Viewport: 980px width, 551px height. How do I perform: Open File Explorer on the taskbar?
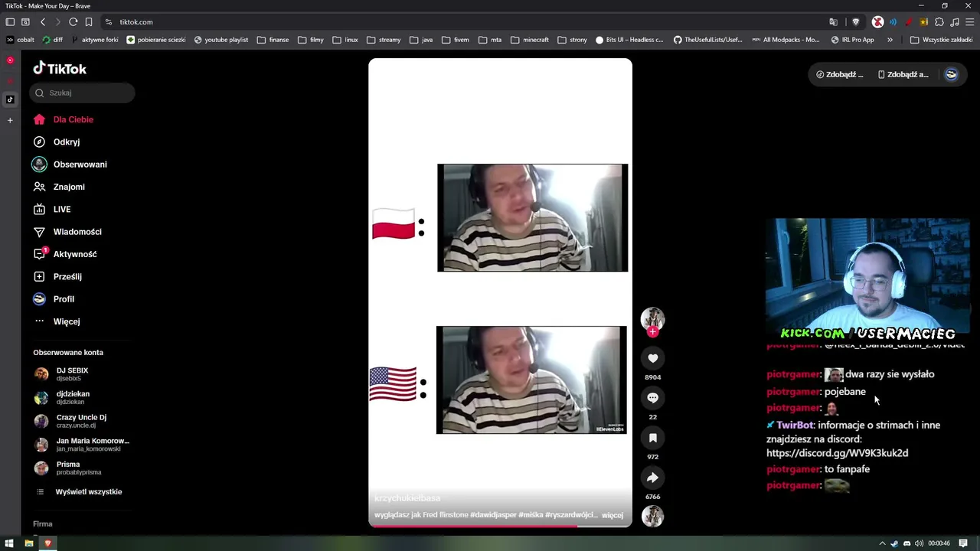click(29, 543)
